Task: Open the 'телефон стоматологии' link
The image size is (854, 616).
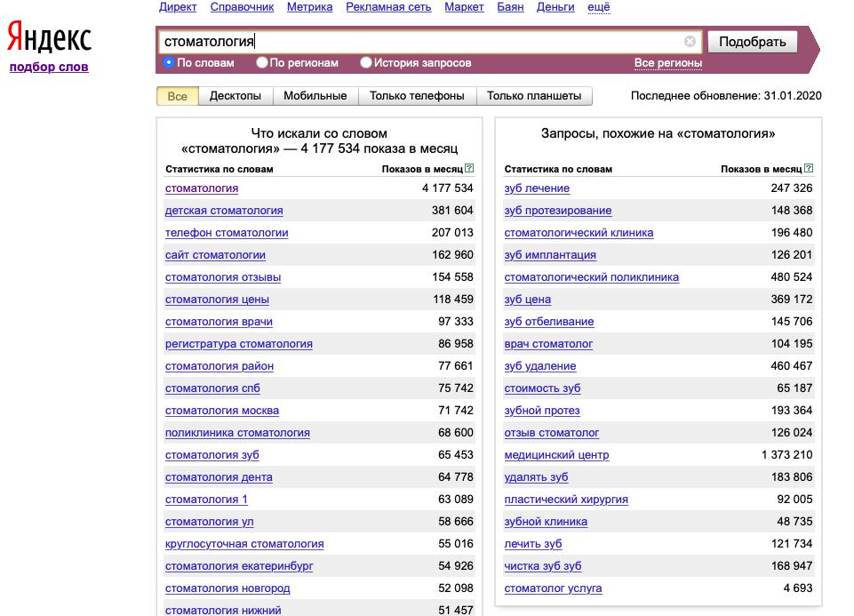Action: pyautogui.click(x=227, y=233)
